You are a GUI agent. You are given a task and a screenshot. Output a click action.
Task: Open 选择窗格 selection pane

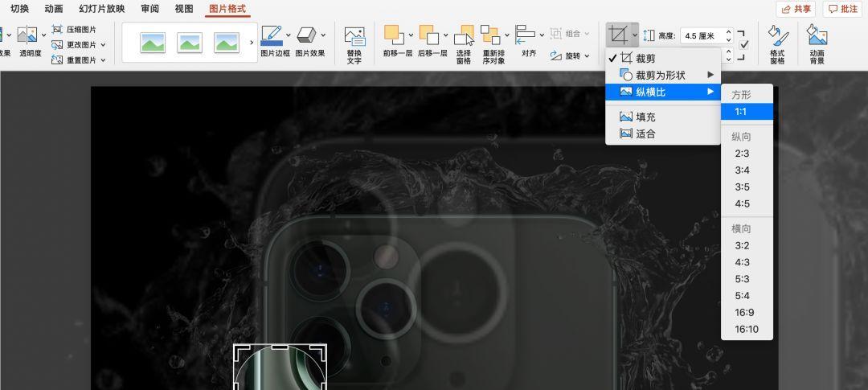(464, 43)
